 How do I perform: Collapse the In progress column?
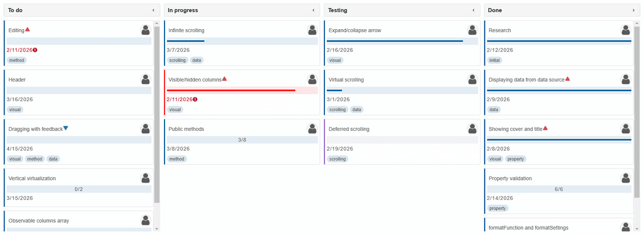313,10
